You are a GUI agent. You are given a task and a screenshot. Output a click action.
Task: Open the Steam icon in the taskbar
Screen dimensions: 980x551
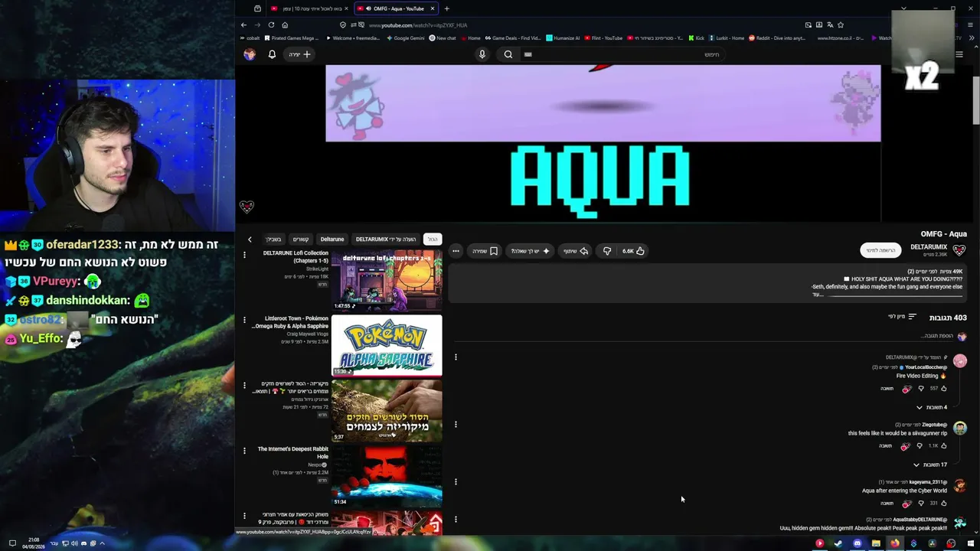point(838,543)
